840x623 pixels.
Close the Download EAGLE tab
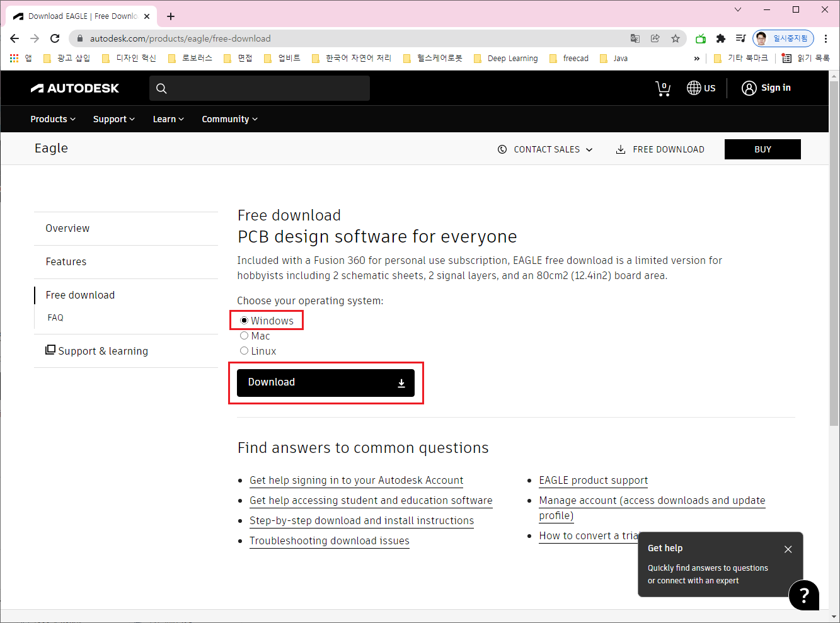tap(147, 16)
